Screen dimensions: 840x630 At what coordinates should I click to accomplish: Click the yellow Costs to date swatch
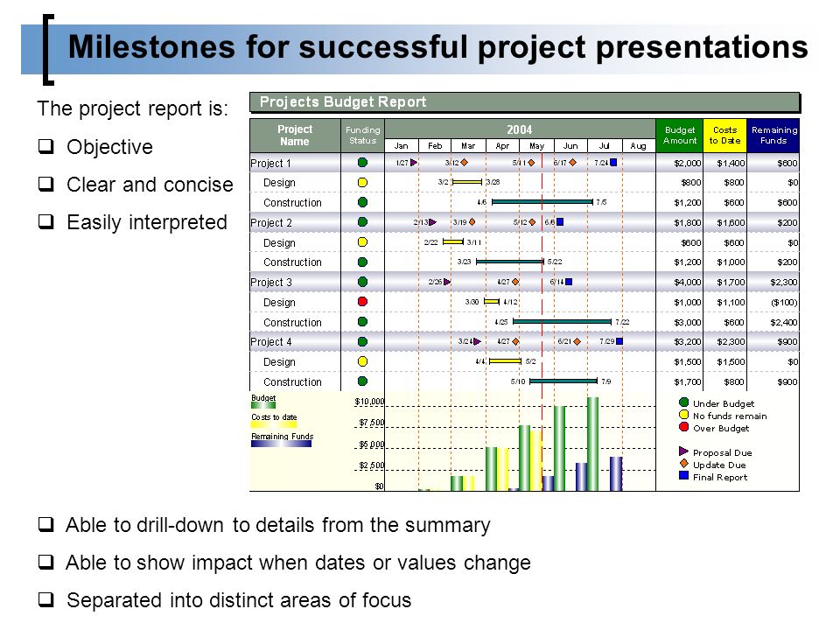pyautogui.click(x=274, y=425)
